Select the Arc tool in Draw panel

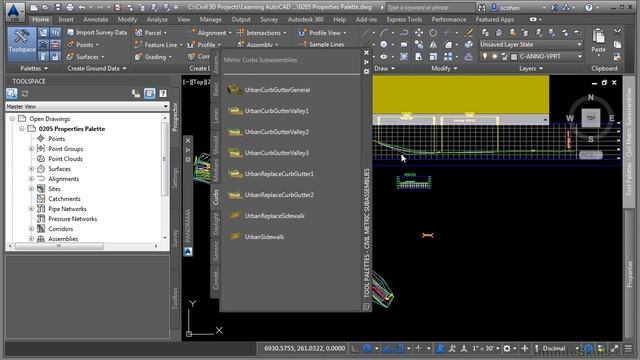[x=384, y=33]
